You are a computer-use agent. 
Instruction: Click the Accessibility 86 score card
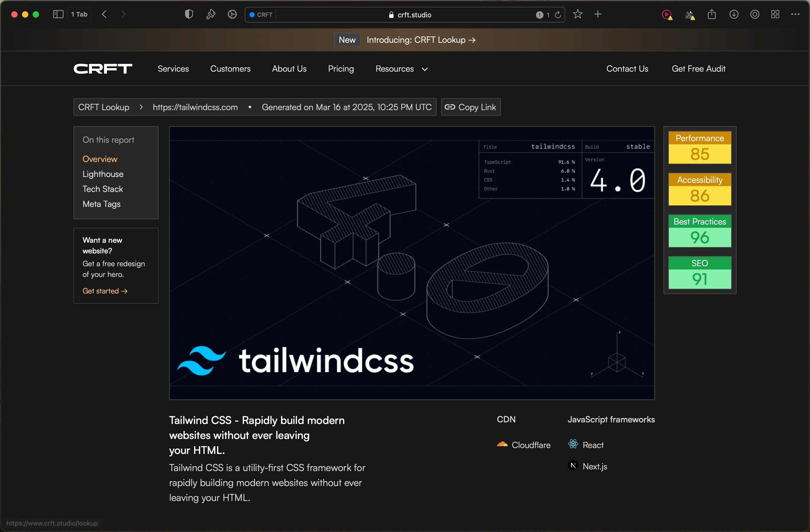pos(700,189)
